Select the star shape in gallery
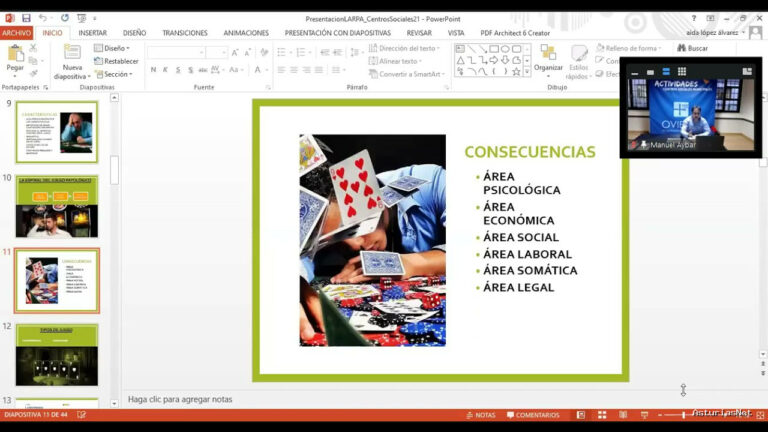Image resolution: width=768 pixels, height=432 pixels. (516, 72)
